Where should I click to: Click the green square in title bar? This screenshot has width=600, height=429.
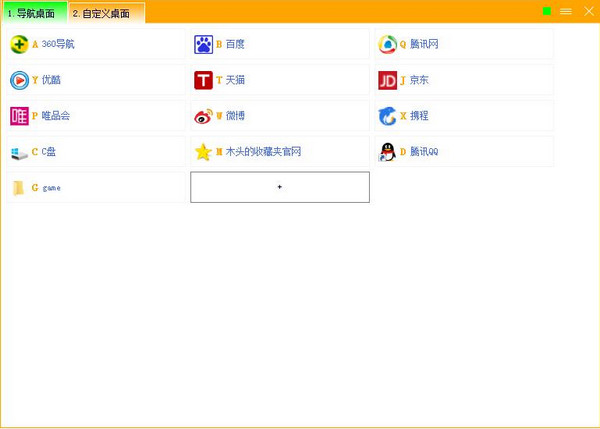(547, 11)
